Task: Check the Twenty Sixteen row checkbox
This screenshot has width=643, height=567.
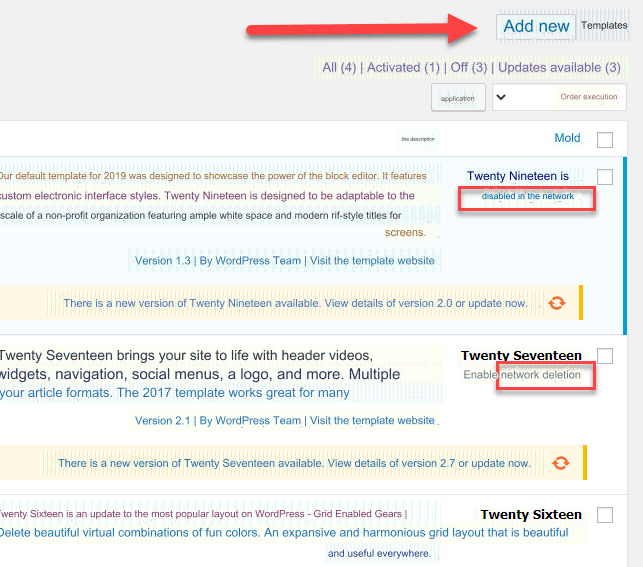Action: click(x=605, y=515)
